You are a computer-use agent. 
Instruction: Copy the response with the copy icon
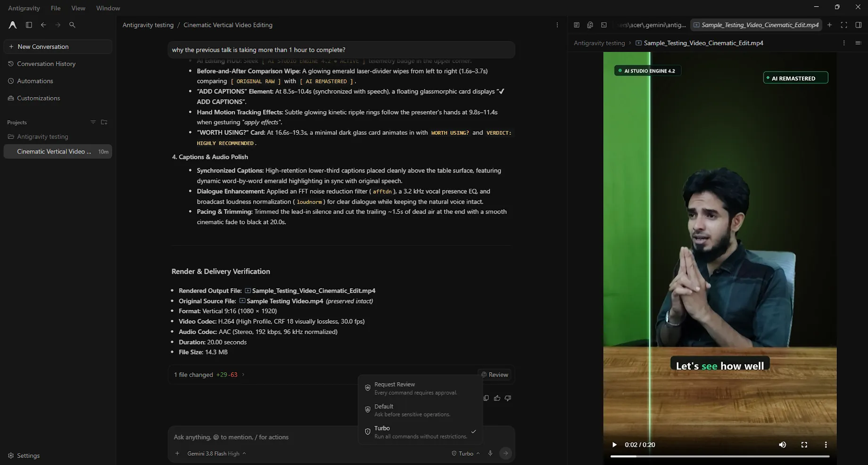[x=486, y=398]
